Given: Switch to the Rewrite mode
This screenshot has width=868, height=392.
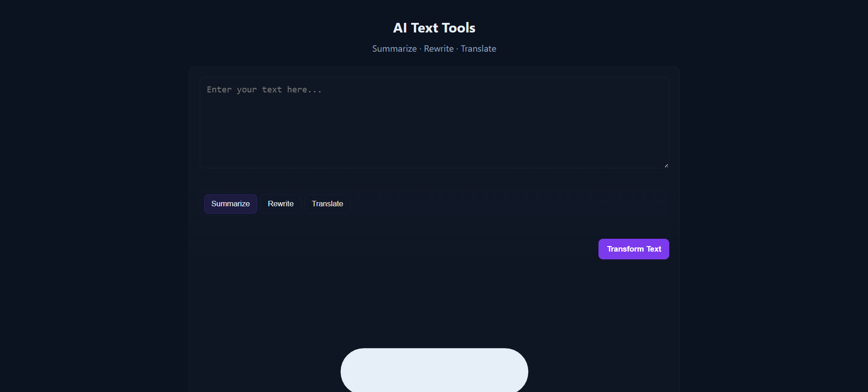Looking at the screenshot, I should click(281, 204).
